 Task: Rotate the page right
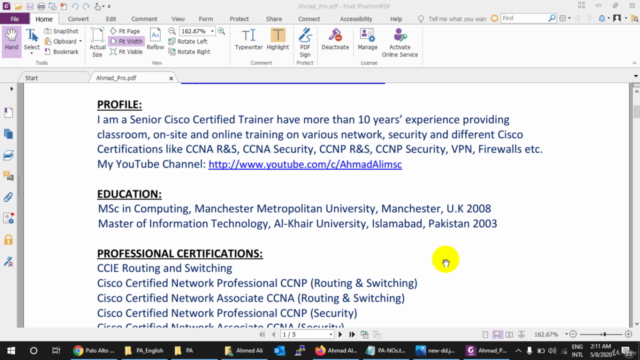click(x=189, y=52)
